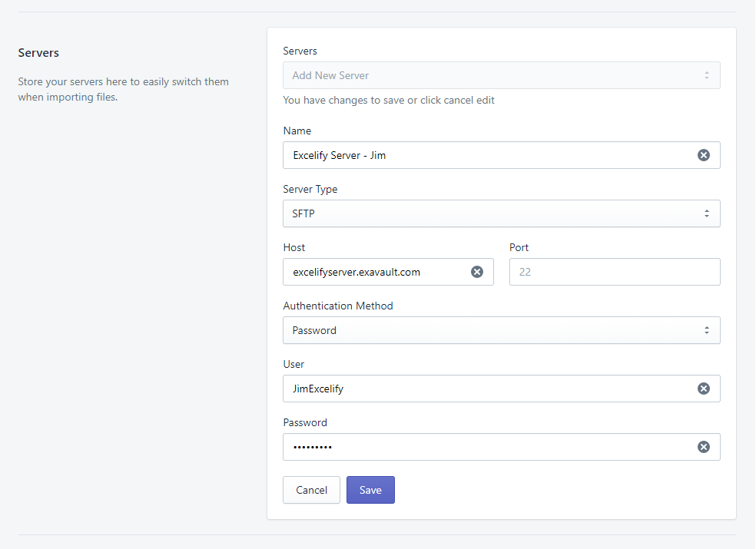Clear the Host field using its X icon
The width and height of the screenshot is (756, 549).
coord(476,272)
